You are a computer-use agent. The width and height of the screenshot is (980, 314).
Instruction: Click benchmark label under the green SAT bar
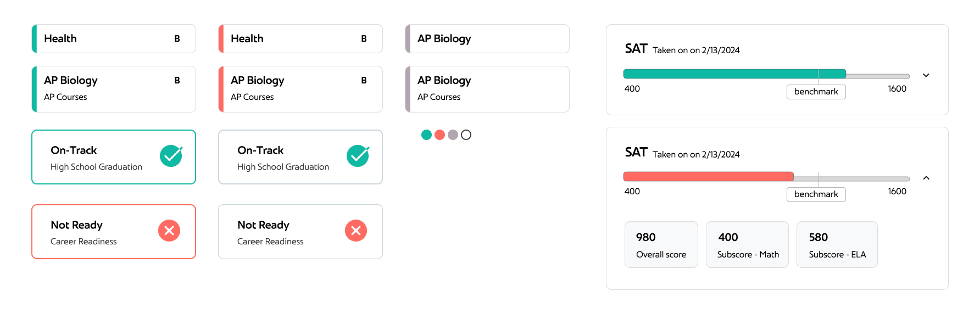816,92
